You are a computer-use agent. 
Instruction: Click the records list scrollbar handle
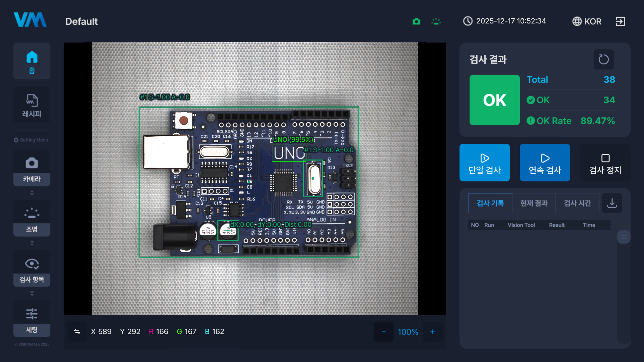[x=624, y=237]
